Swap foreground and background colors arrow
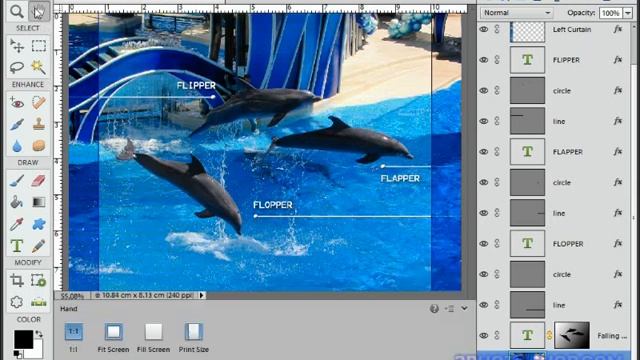Image resolution: width=640 pixels, height=360 pixels. [x=39, y=333]
